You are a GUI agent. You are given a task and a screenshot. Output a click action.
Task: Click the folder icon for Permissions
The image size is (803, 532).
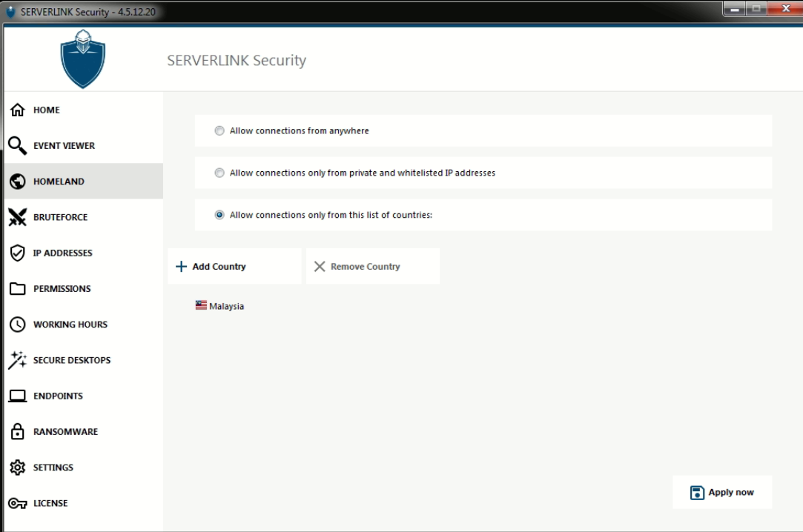18,289
